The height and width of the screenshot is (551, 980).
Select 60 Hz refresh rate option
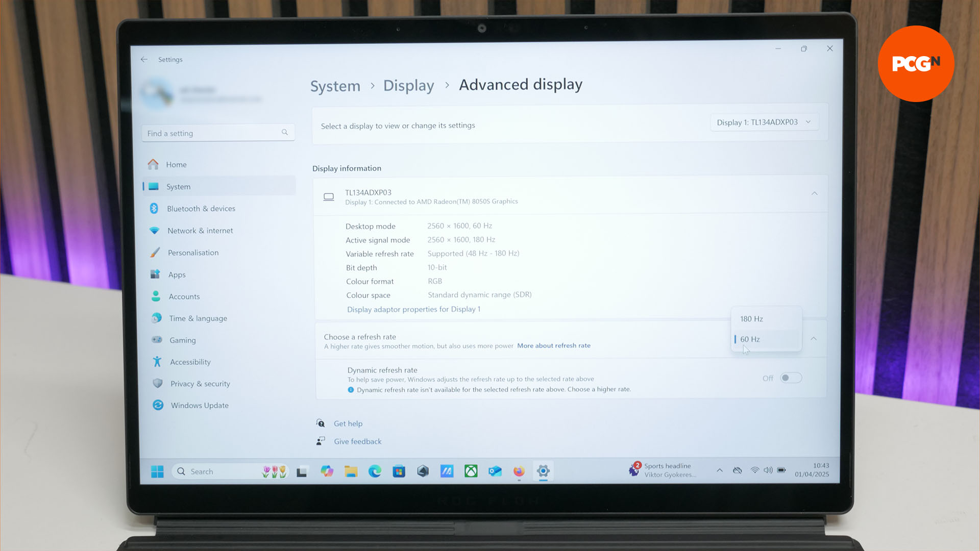click(x=749, y=339)
